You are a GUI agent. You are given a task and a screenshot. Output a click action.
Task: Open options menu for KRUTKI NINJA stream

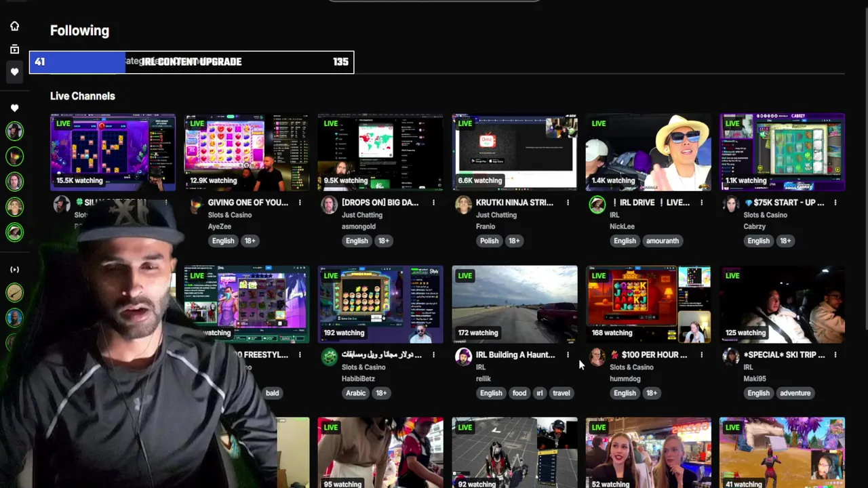pyautogui.click(x=568, y=203)
